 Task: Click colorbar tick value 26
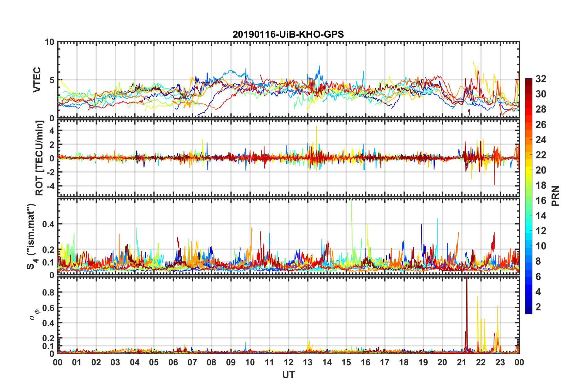click(x=541, y=124)
